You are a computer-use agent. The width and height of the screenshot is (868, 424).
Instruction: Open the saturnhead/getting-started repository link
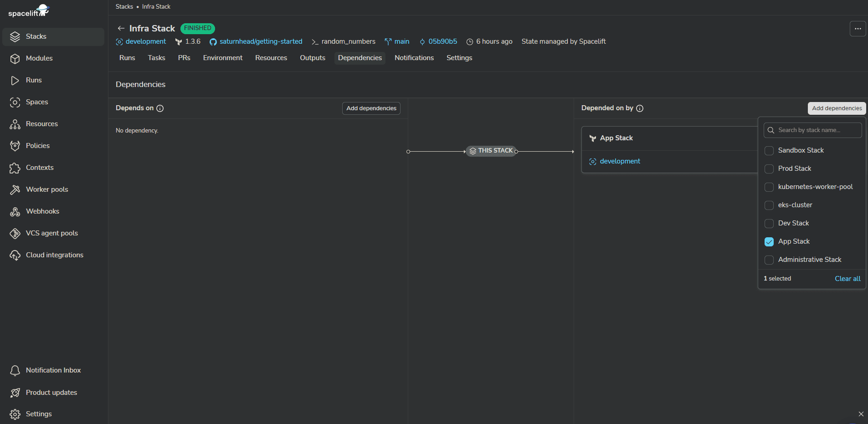[x=261, y=41]
